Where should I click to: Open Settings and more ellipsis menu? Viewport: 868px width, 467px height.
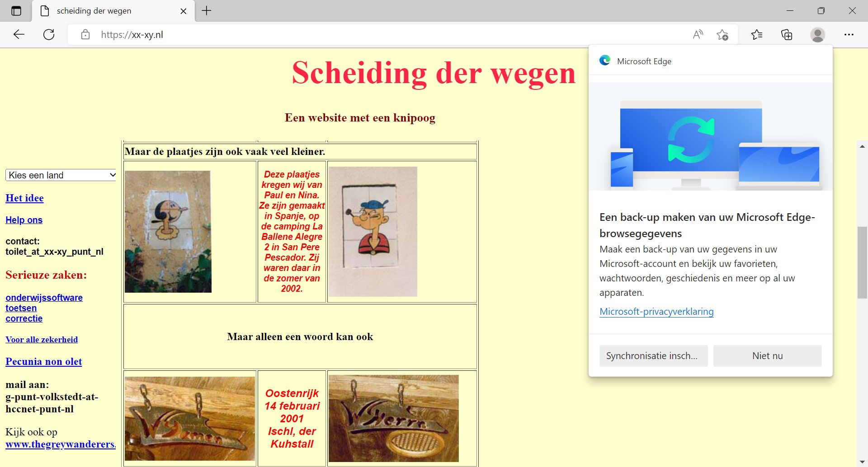[x=849, y=35]
